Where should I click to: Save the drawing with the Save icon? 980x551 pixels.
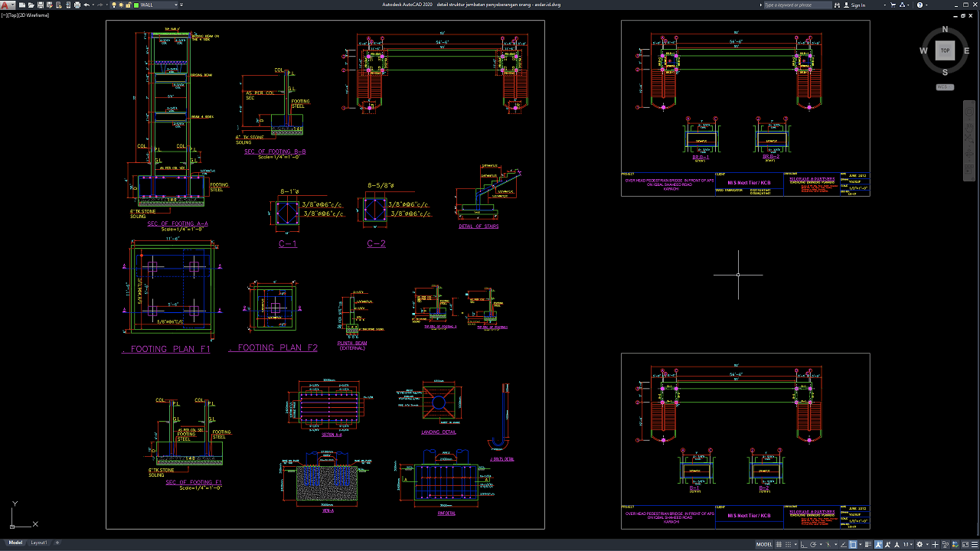(x=41, y=5)
